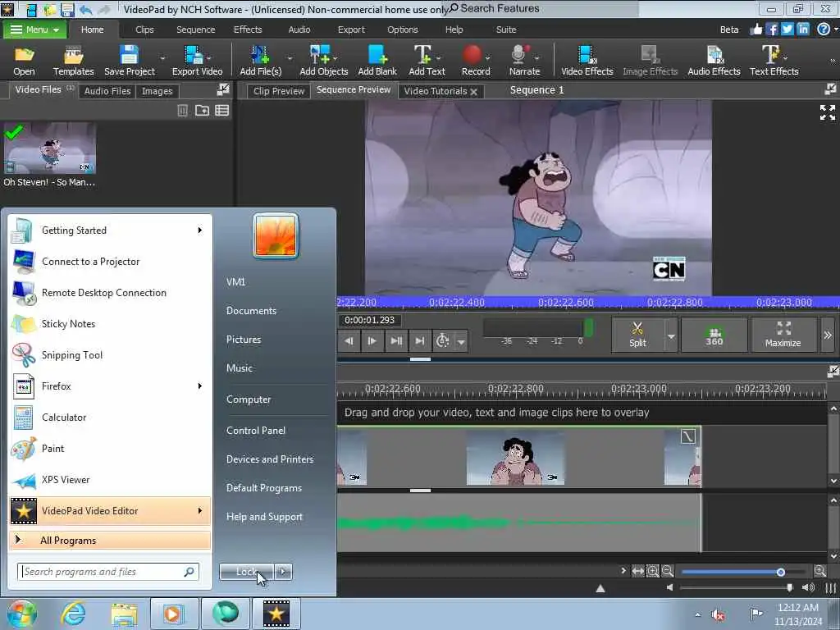Close the Video Tutorials tab
The image size is (840, 630).
point(473,92)
